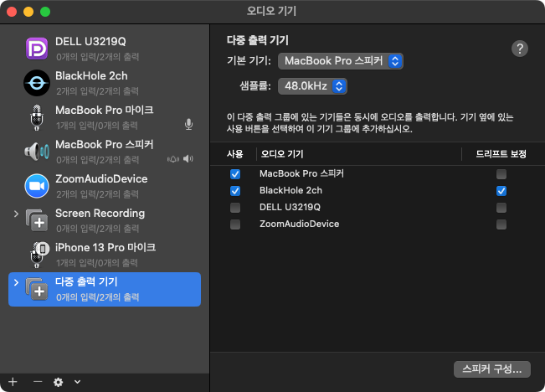Expand the Screen Recording device tree
Image resolution: width=545 pixels, height=392 pixels.
16,214
